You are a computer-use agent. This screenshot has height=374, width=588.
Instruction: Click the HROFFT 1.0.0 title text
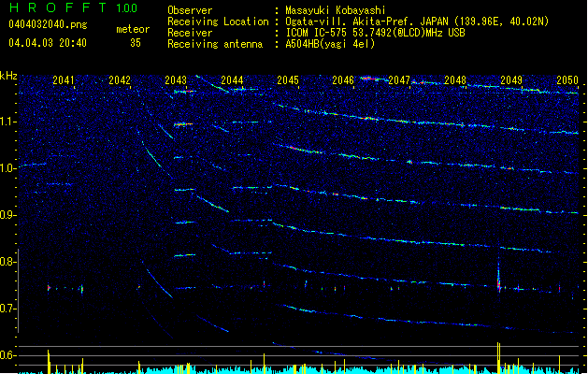coord(74,7)
